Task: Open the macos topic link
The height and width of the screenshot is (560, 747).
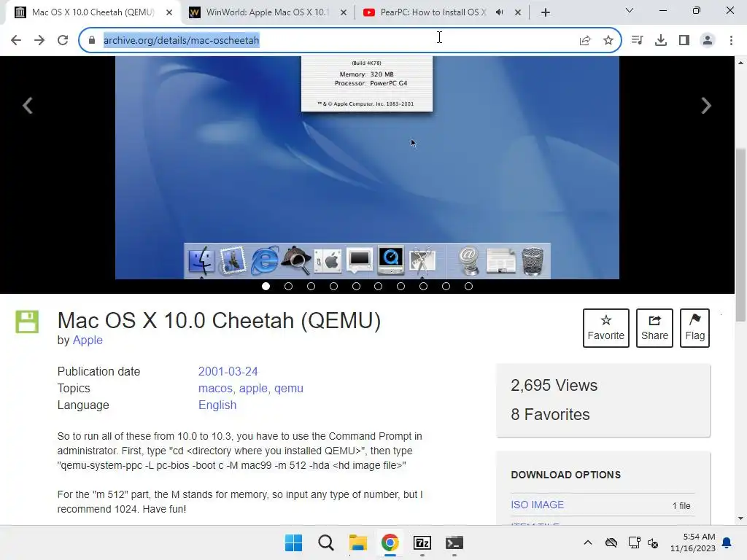Action: (215, 388)
